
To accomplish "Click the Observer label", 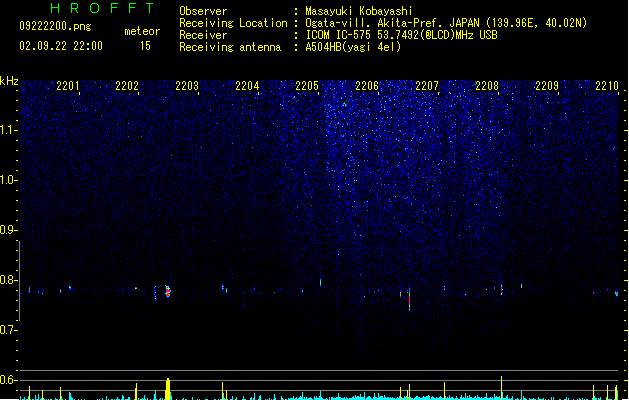I will point(203,11).
